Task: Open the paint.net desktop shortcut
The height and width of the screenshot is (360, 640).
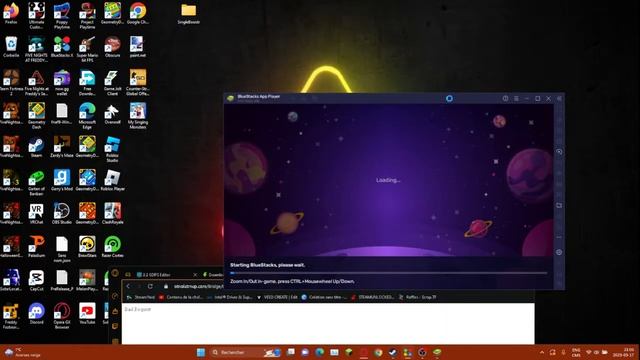Action: [138, 47]
